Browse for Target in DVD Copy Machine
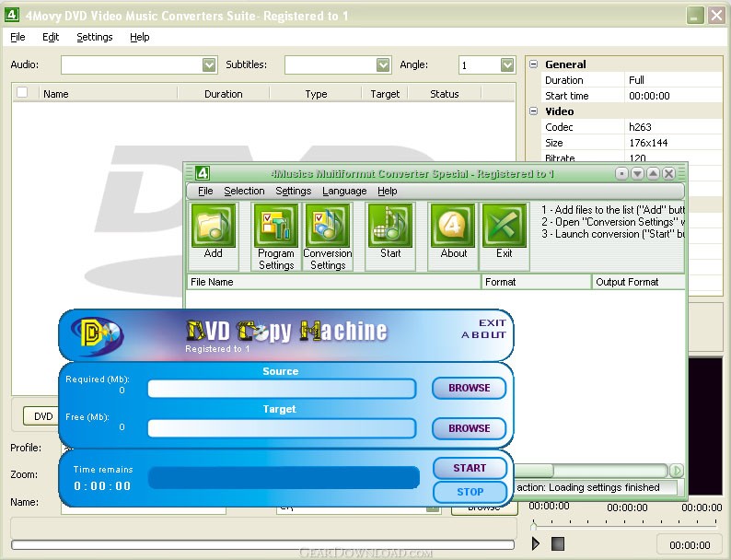This screenshot has height=560, width=731. [x=469, y=428]
